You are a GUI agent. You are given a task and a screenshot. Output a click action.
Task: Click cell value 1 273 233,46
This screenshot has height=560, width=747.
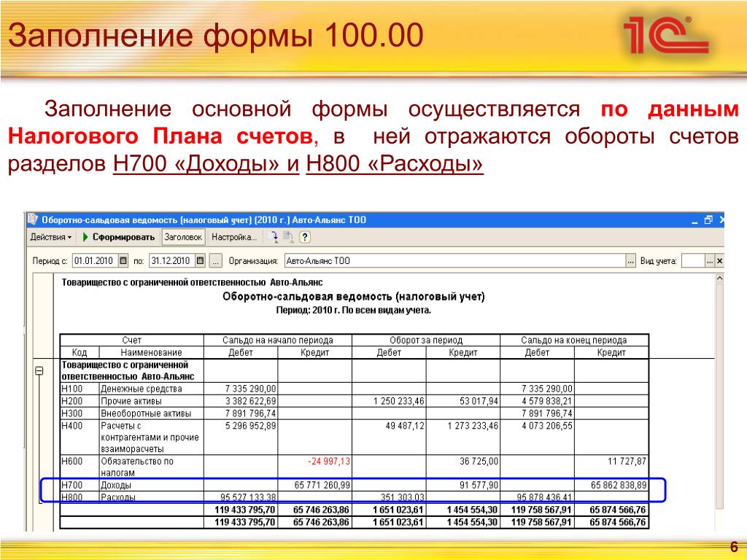tap(473, 426)
